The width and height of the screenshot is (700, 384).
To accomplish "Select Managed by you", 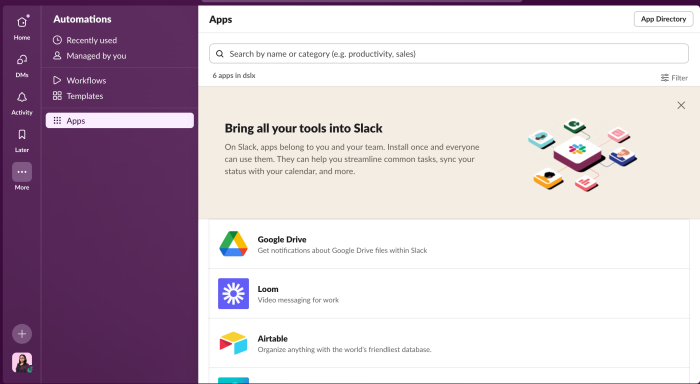I will 120,56.
